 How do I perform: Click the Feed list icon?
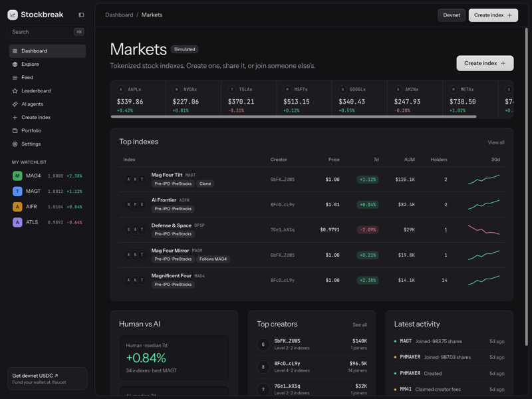coord(15,78)
